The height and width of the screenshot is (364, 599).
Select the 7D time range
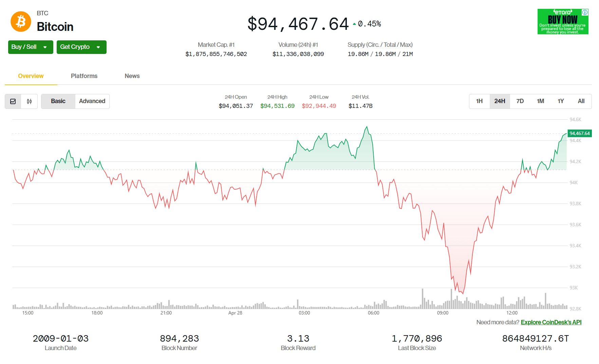(520, 101)
